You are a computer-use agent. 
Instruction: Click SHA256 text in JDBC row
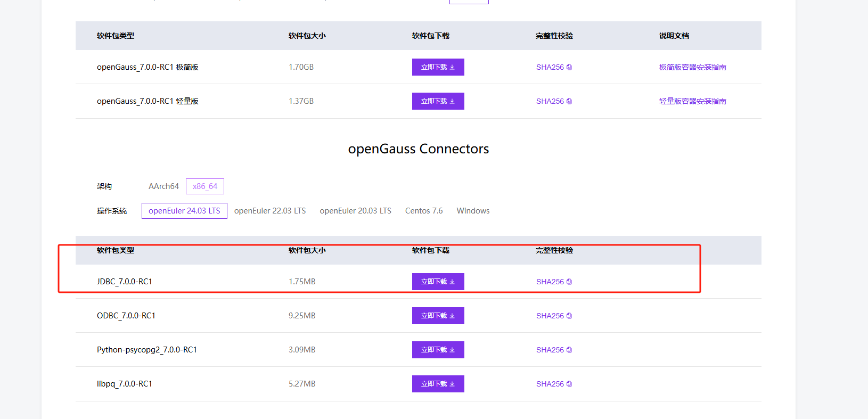(x=550, y=282)
